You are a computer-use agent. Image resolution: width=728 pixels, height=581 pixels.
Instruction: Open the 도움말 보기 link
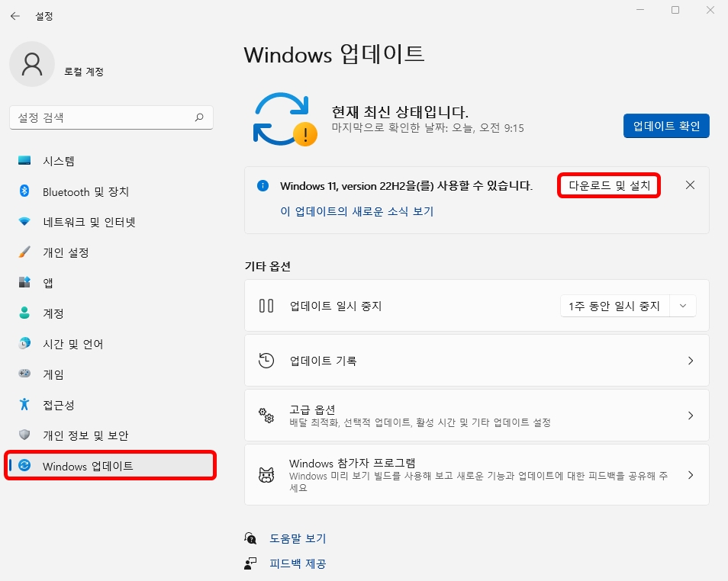(x=298, y=538)
